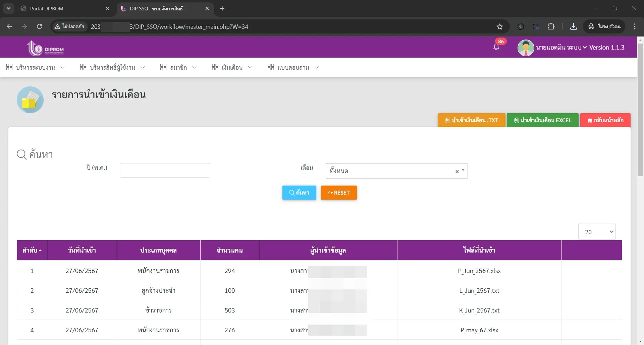Clear the month selection with x

tap(457, 171)
